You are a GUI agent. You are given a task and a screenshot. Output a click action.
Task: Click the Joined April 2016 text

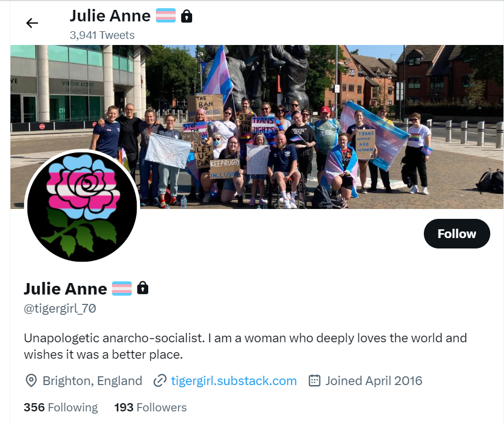tap(374, 381)
